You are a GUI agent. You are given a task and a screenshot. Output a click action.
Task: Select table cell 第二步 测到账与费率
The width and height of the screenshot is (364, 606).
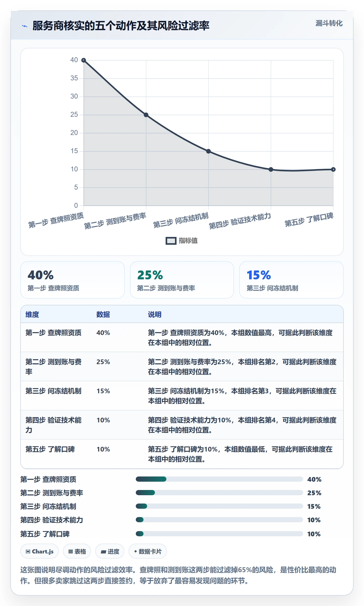[53, 367]
